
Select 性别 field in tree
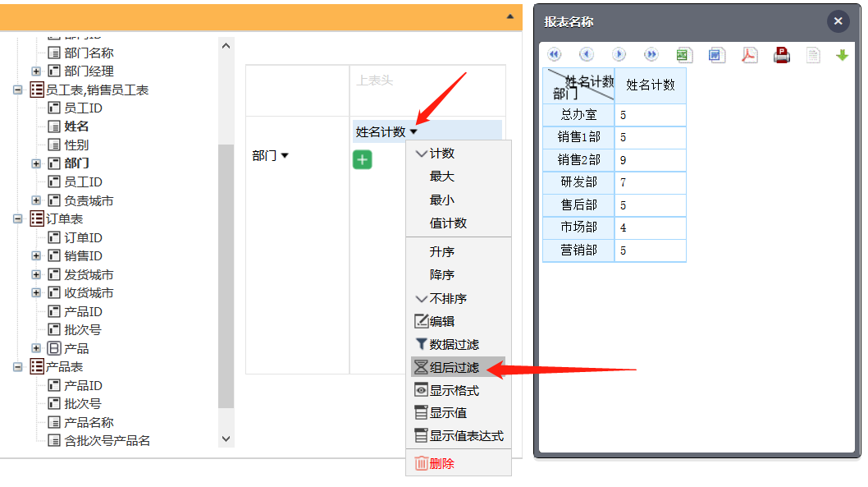point(76,145)
